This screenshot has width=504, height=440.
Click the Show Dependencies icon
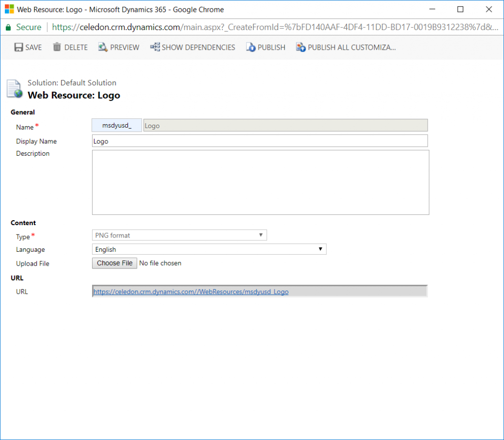[155, 47]
